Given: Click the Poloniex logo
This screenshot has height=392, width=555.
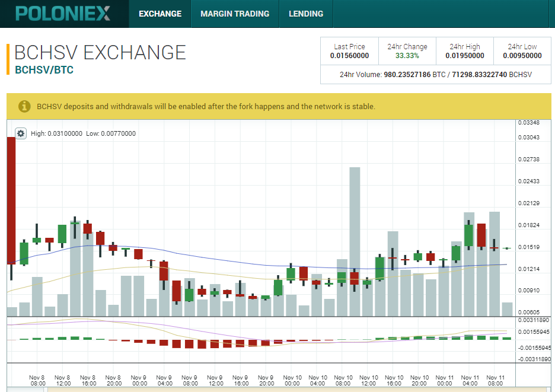Looking at the screenshot, I should tap(64, 13).
